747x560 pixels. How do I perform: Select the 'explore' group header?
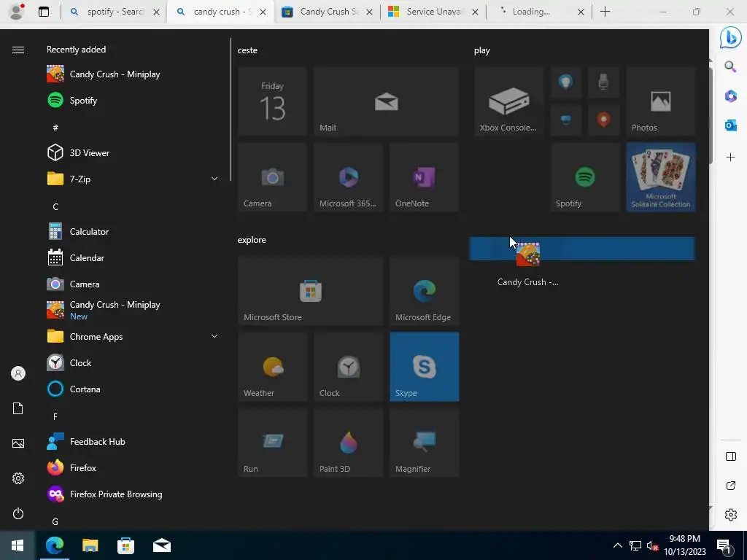[252, 240]
